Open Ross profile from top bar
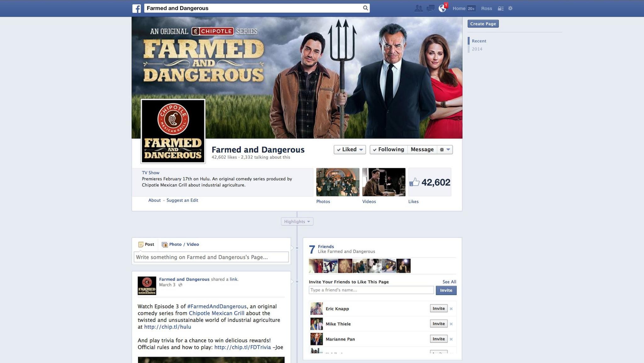 click(486, 8)
